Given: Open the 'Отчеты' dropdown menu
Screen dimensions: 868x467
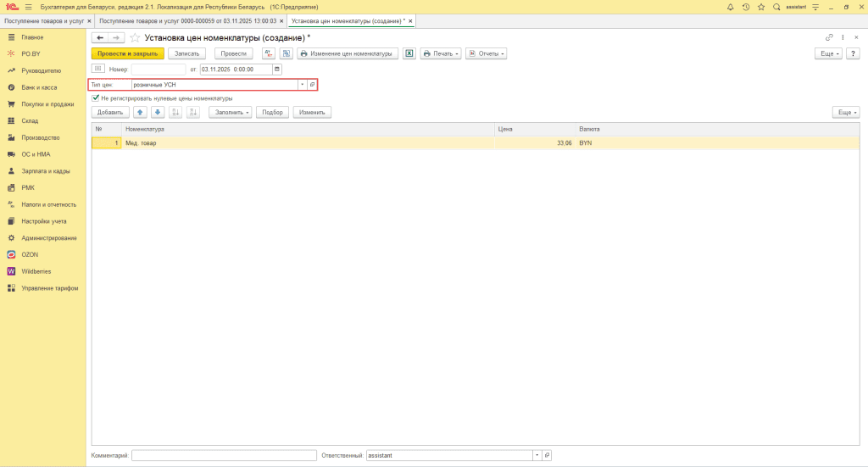Looking at the screenshot, I should click(486, 53).
